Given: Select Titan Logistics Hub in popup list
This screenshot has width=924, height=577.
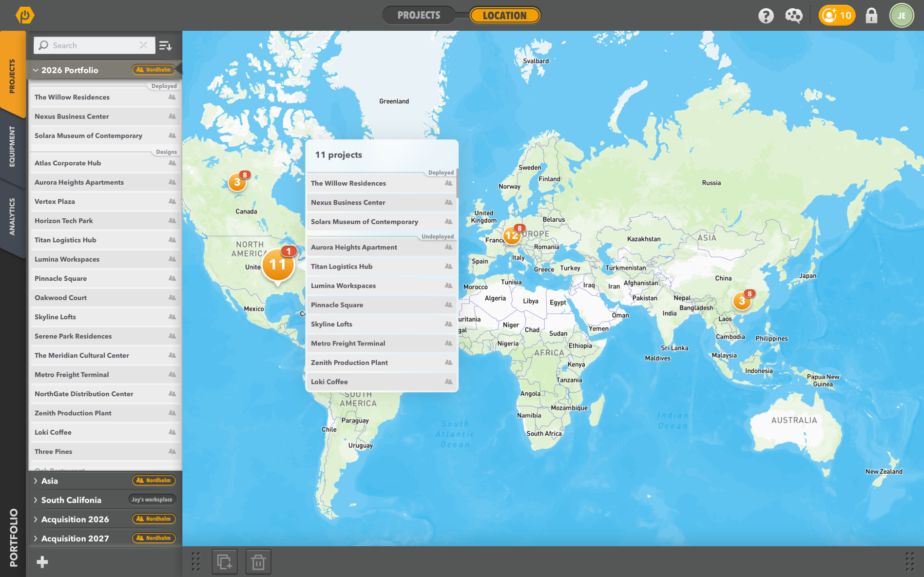Looking at the screenshot, I should pos(342,267).
